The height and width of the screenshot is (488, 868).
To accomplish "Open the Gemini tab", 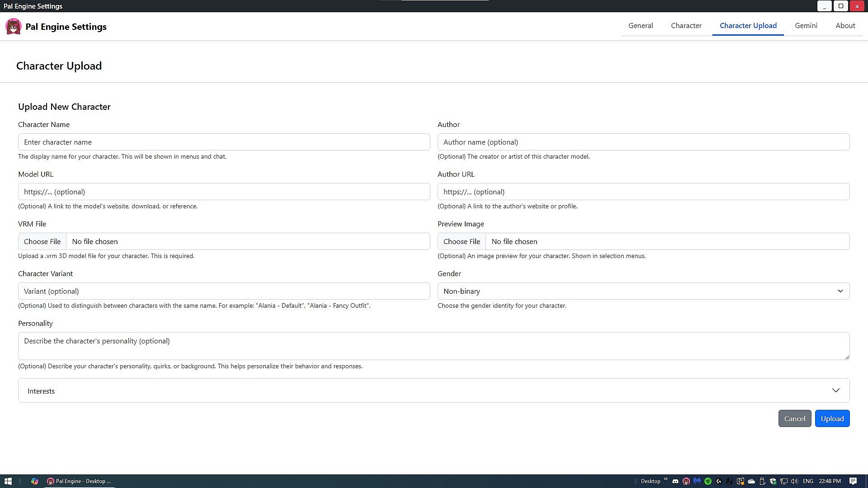I will click(806, 26).
